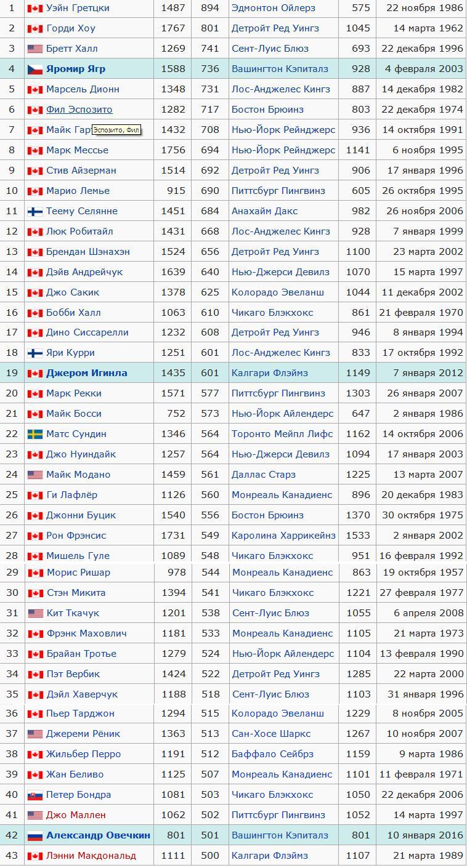
Task: Open the Брендан Шэнахэн player link
Action: pyautogui.click(x=88, y=252)
